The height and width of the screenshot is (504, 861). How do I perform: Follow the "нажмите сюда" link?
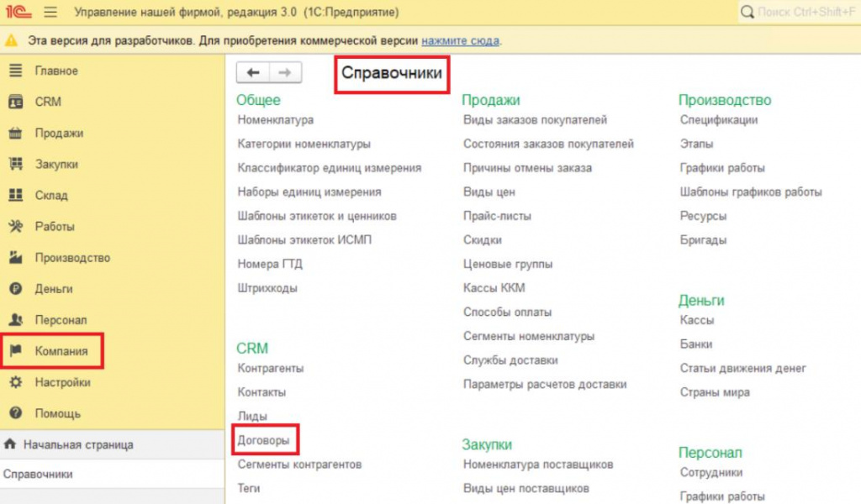(460, 40)
